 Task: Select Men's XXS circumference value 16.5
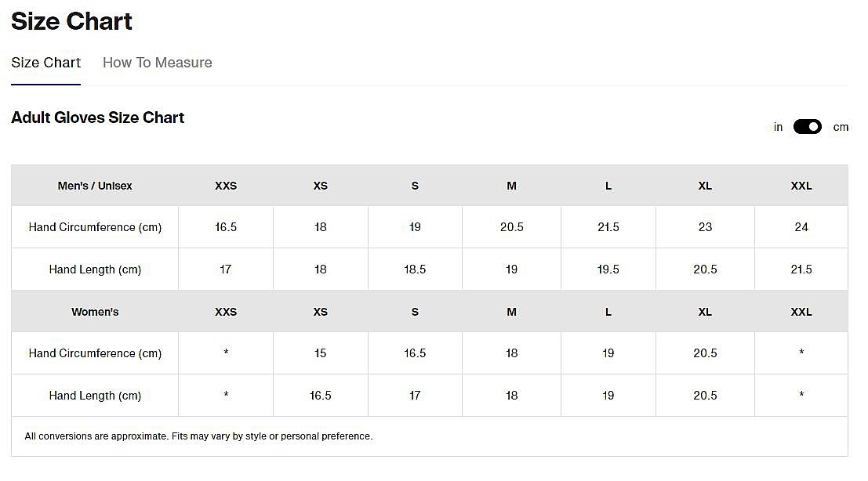[226, 227]
